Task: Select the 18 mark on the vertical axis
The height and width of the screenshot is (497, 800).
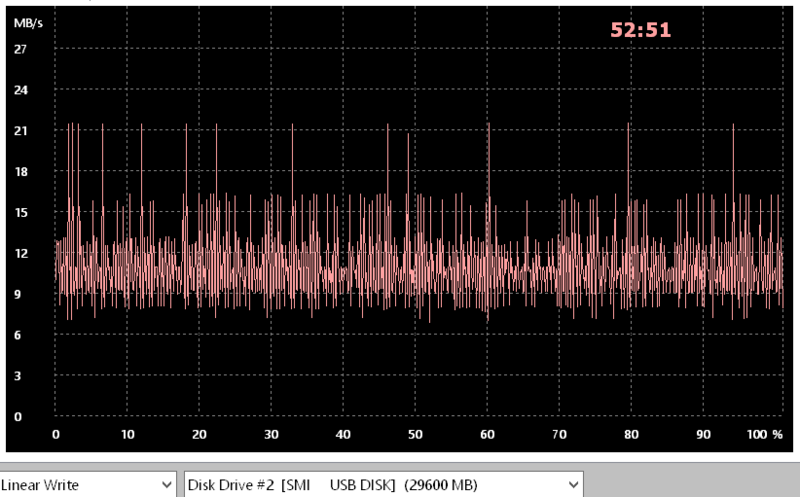Action: point(20,171)
